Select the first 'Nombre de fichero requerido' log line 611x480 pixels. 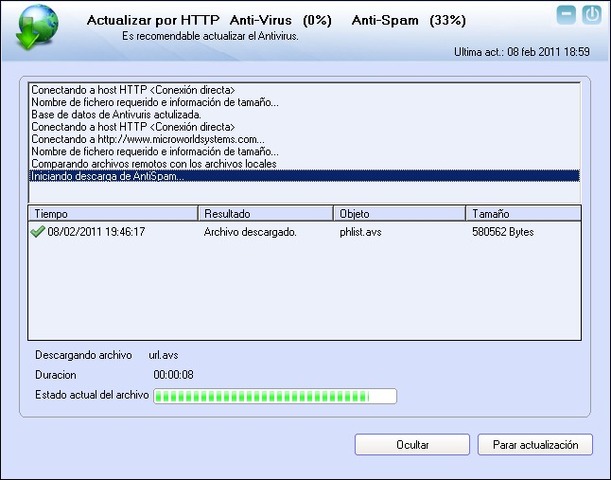click(305, 102)
